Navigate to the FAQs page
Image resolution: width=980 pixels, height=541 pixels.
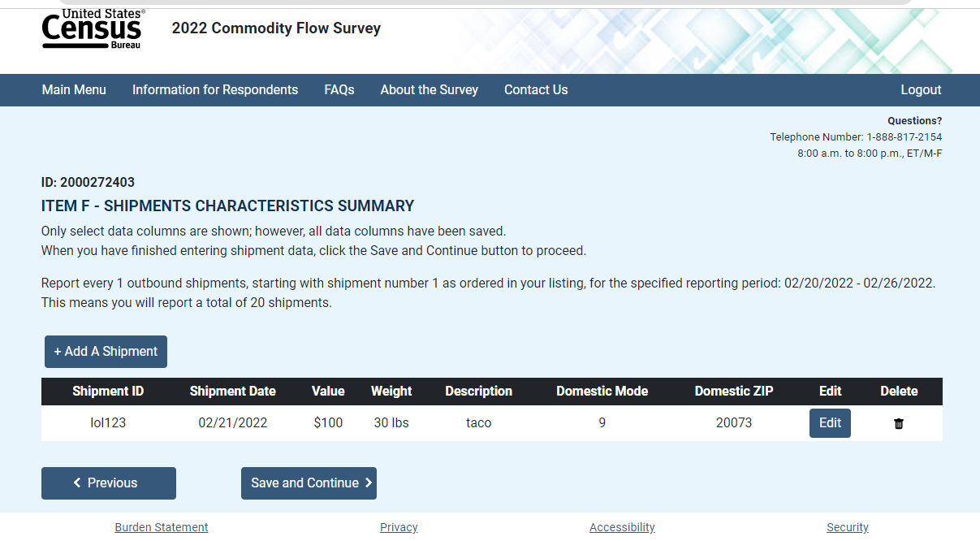point(339,89)
